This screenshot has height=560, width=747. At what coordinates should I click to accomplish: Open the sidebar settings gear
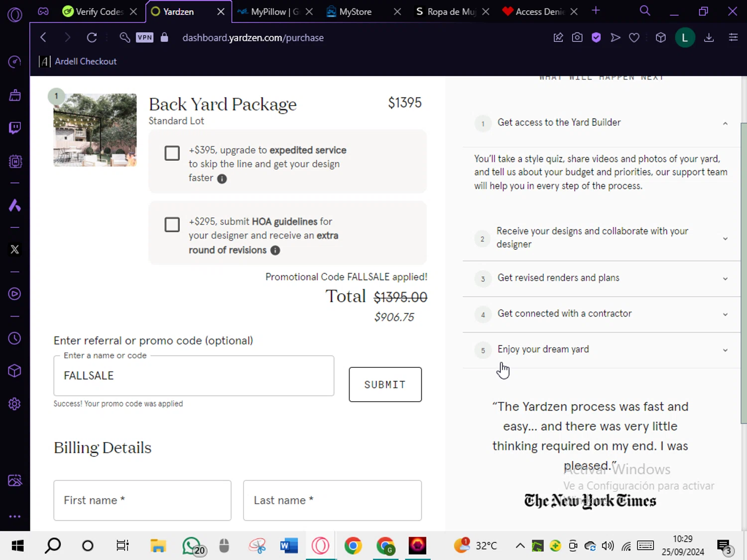tap(15, 404)
